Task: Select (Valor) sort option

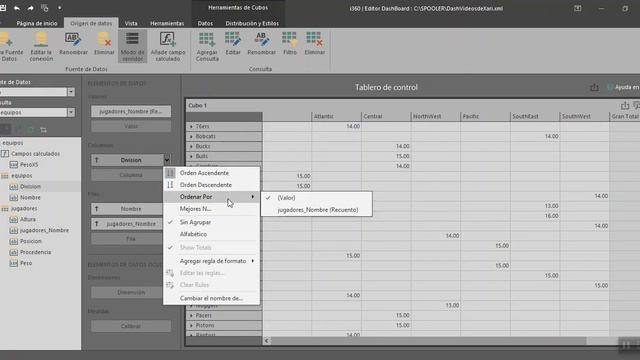Action: click(x=316, y=198)
